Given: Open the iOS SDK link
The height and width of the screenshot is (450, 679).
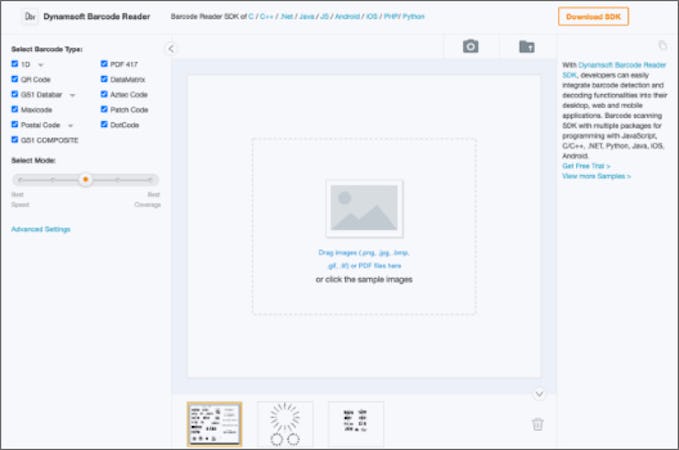Looking at the screenshot, I should 372,16.
